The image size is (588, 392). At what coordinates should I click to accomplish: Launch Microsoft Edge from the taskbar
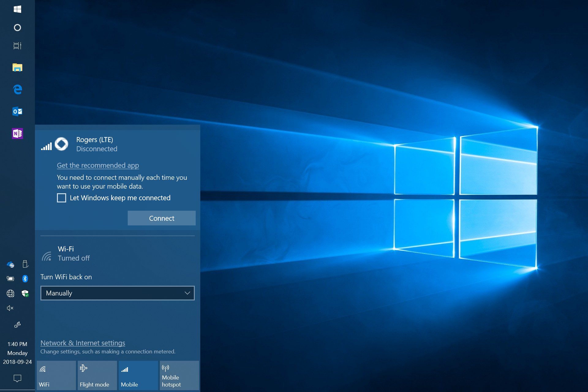17,89
